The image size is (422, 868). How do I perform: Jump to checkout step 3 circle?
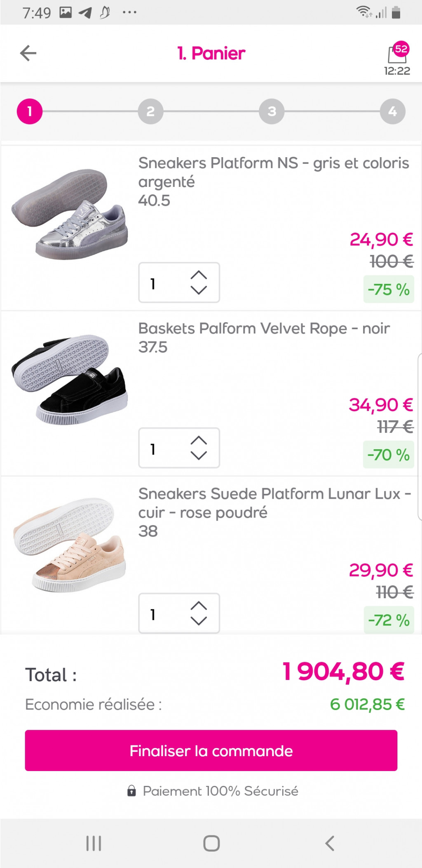(272, 111)
